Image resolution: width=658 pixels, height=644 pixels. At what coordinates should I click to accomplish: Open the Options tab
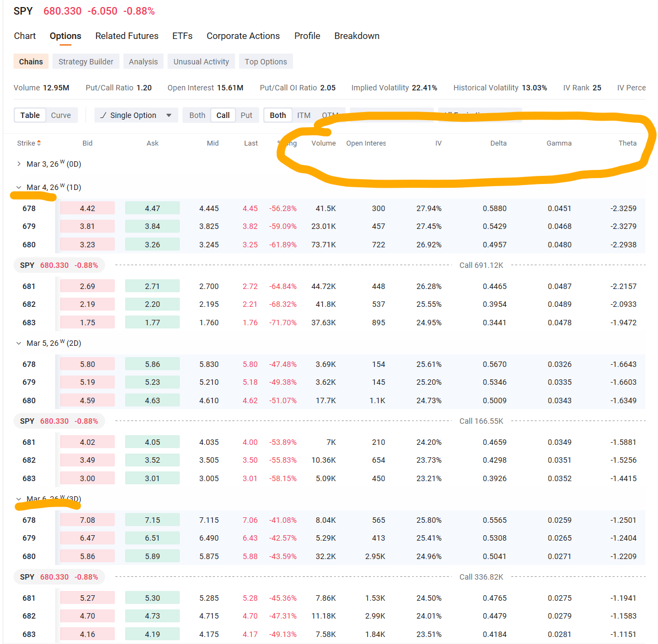(x=66, y=36)
